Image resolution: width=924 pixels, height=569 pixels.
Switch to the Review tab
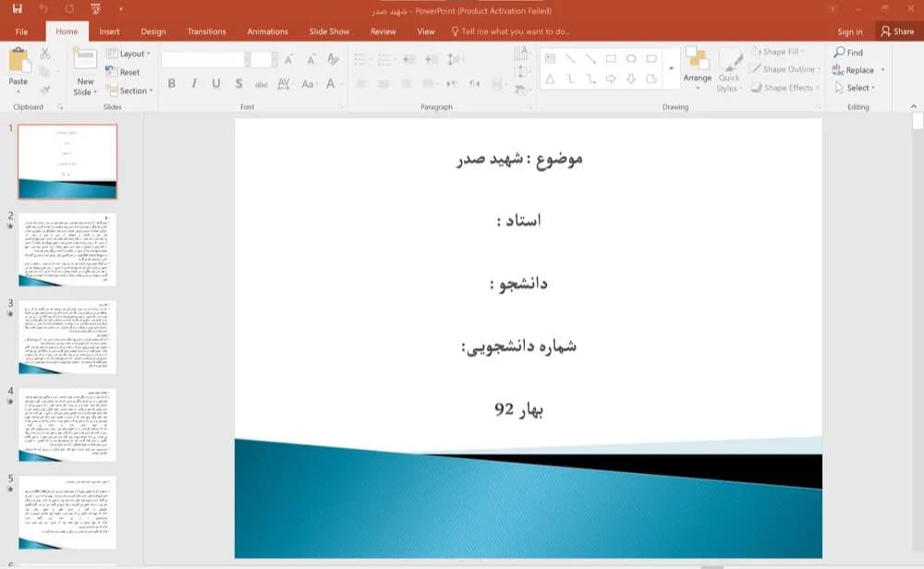(x=383, y=31)
